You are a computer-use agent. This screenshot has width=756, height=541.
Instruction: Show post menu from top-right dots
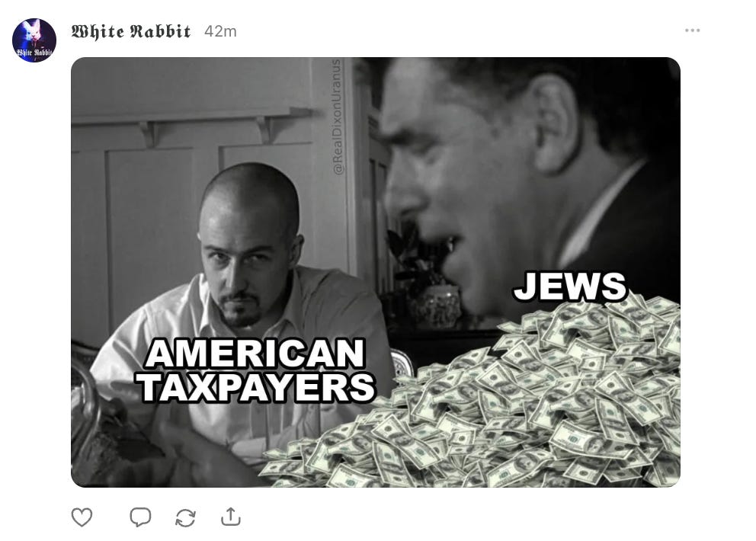click(692, 30)
